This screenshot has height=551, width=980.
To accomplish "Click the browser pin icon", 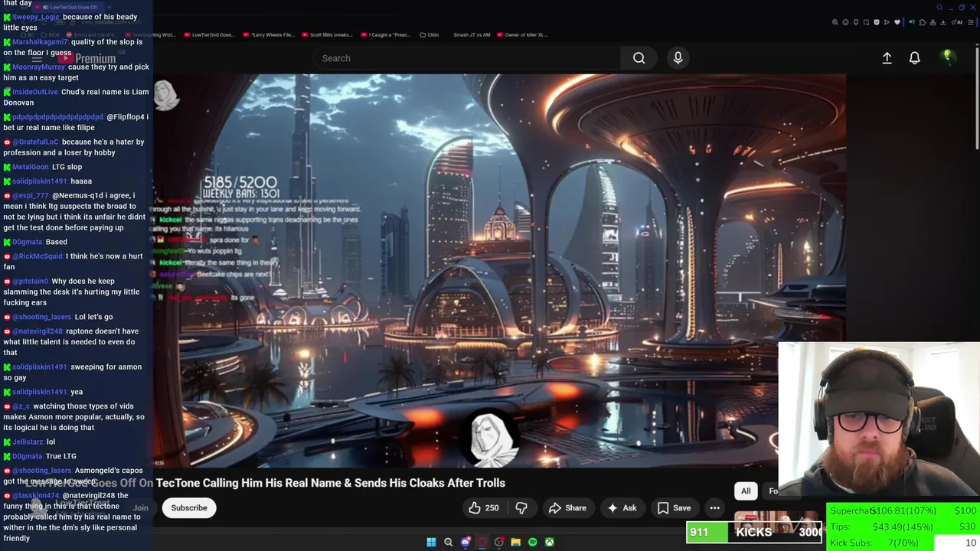I will coord(856,22).
